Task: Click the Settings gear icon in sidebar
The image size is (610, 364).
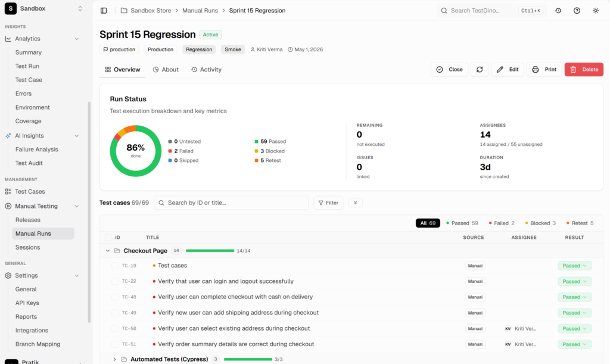Action: [8, 275]
